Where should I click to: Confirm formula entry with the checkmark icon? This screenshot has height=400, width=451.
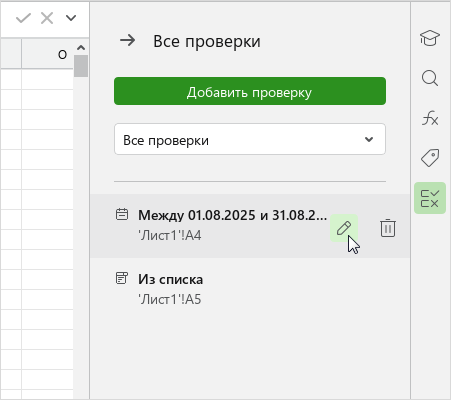23,18
